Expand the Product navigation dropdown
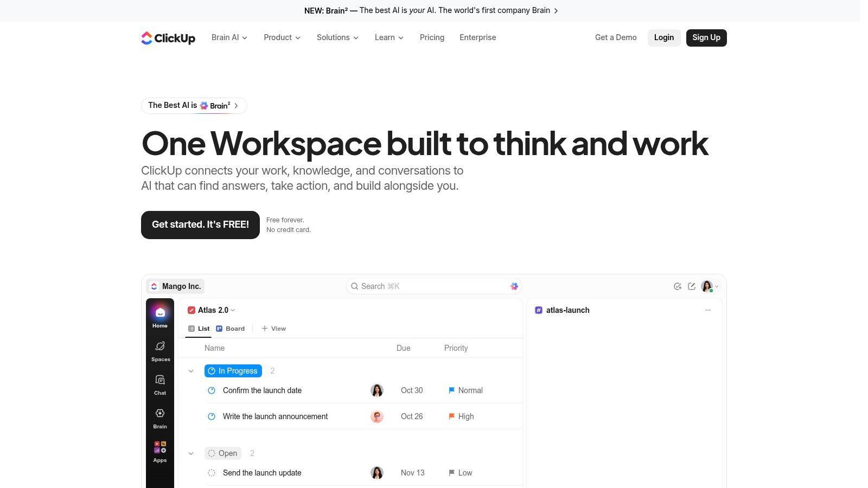 click(x=282, y=37)
